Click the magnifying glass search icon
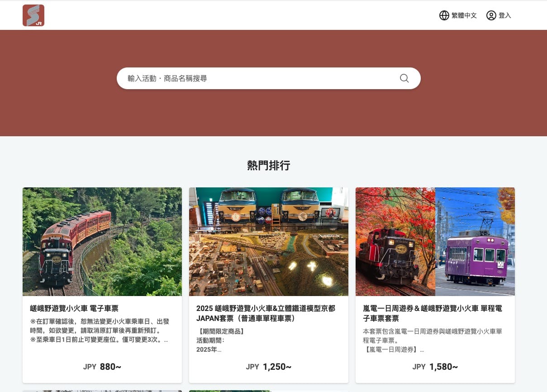 point(404,78)
